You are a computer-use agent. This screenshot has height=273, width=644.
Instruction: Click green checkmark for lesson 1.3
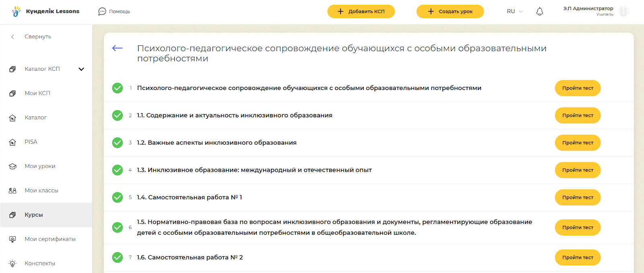tap(118, 170)
